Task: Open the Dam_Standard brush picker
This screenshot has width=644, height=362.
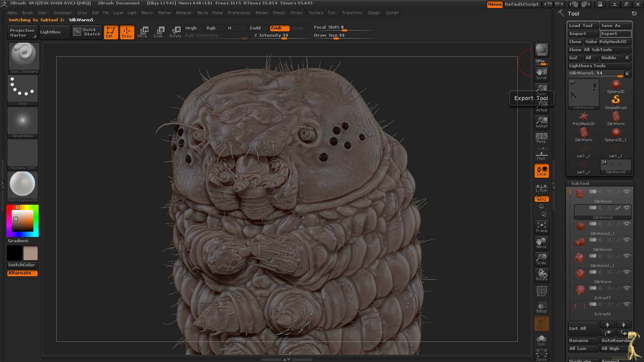Action: coord(23,58)
